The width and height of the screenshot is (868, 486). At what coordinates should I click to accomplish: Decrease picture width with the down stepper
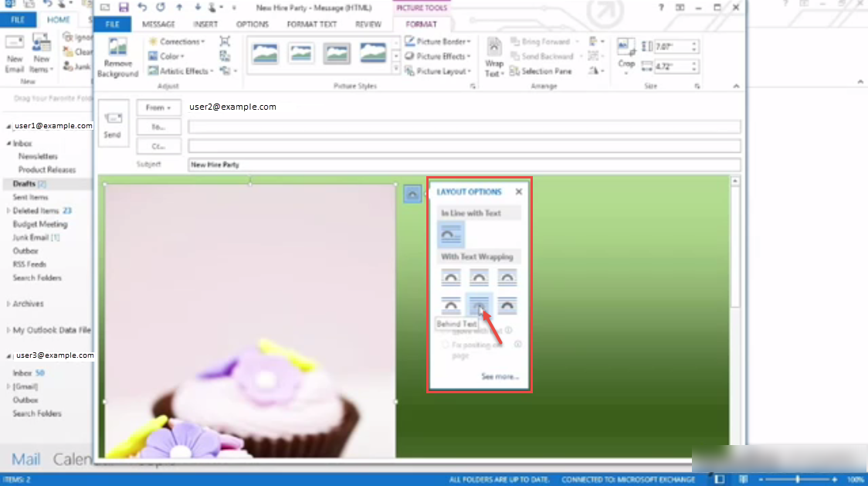click(693, 70)
